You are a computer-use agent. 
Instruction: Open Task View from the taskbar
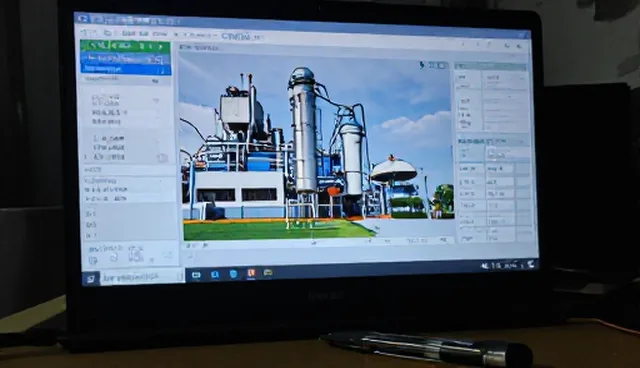coord(196,275)
